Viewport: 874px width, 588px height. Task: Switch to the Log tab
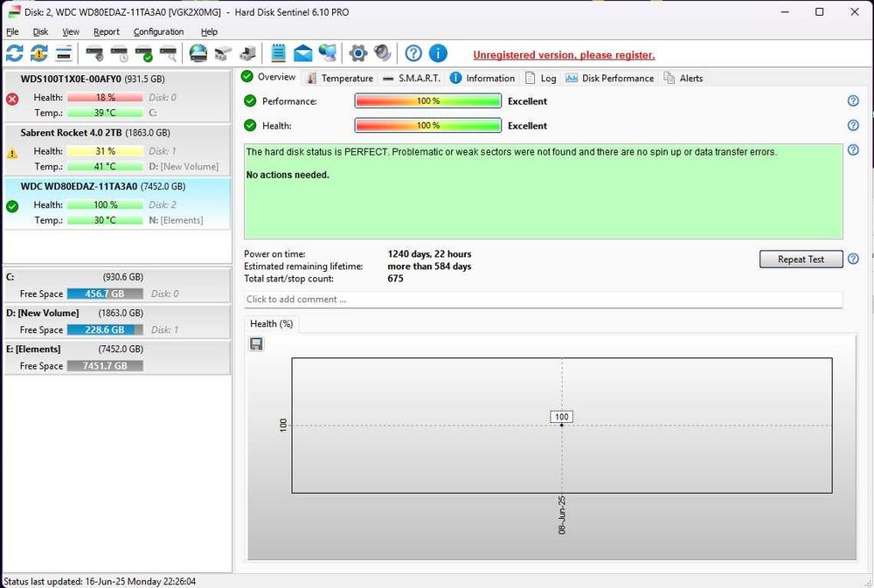[x=541, y=78]
